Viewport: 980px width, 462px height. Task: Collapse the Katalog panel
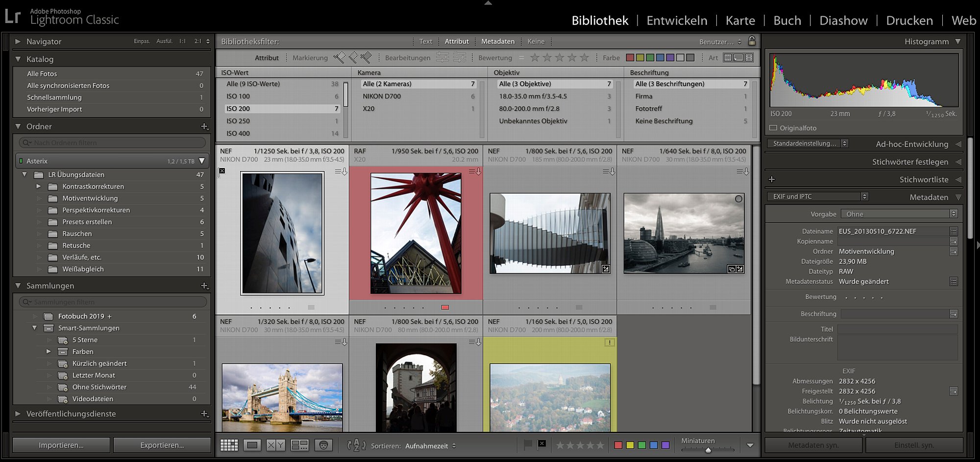pyautogui.click(x=18, y=59)
